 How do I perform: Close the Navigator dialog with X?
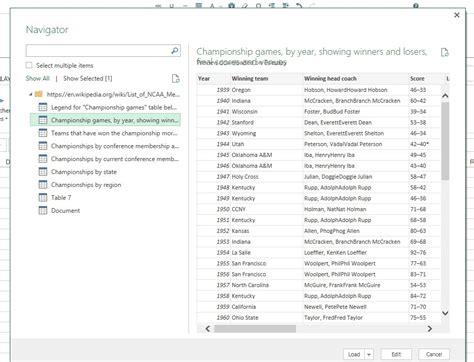[457, 15]
